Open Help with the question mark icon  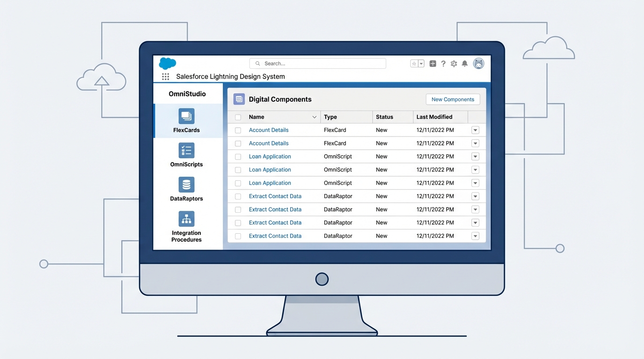point(443,63)
